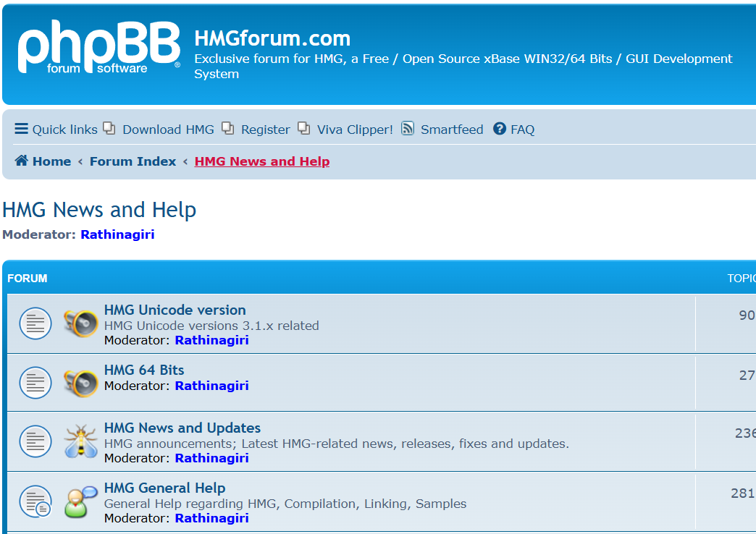Open the HMG News and Updates forum
This screenshot has width=756, height=534.
click(182, 428)
